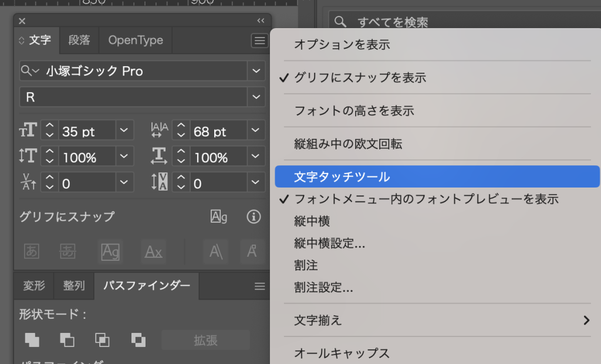
Task: Open the 35 pt font size dropdown
Action: tap(124, 130)
